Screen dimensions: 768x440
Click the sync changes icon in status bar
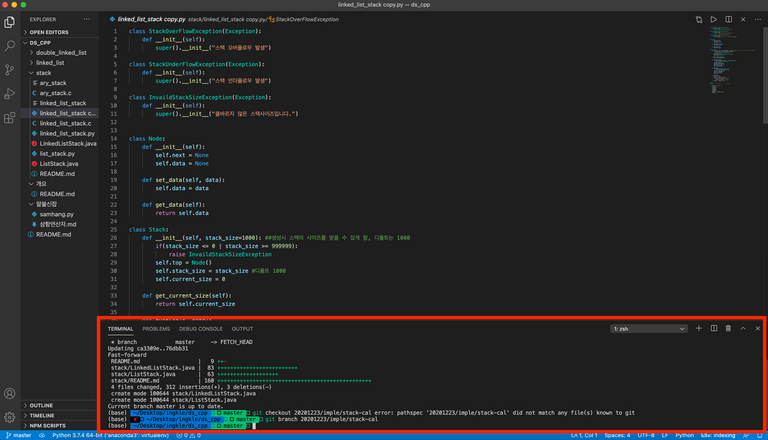(x=42, y=435)
